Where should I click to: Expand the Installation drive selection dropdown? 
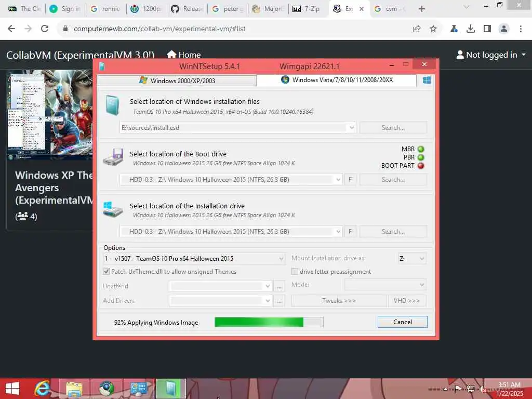pos(338,231)
